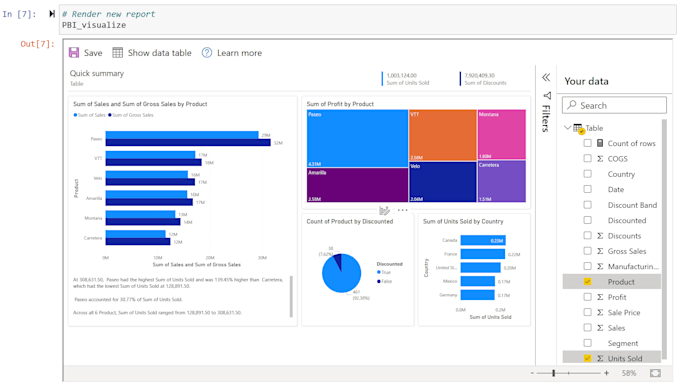680x385 pixels.
Task: Click the Show data table label
Action: point(160,53)
